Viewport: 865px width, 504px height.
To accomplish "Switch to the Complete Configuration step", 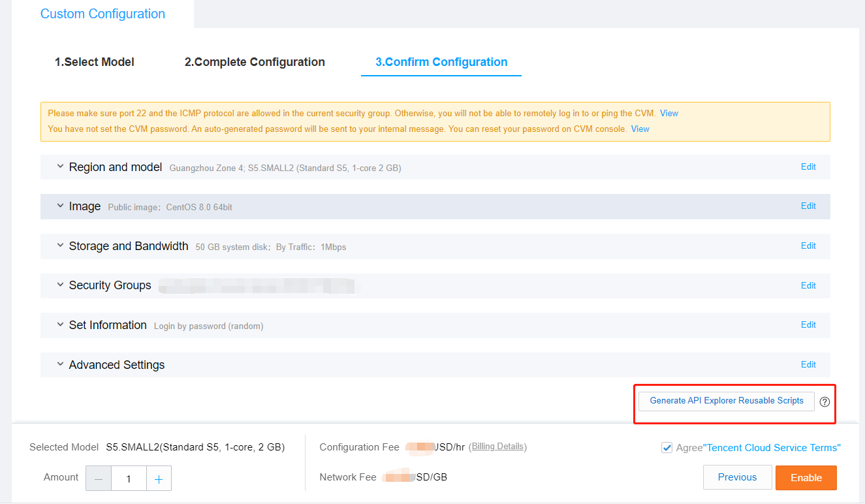I will click(255, 62).
